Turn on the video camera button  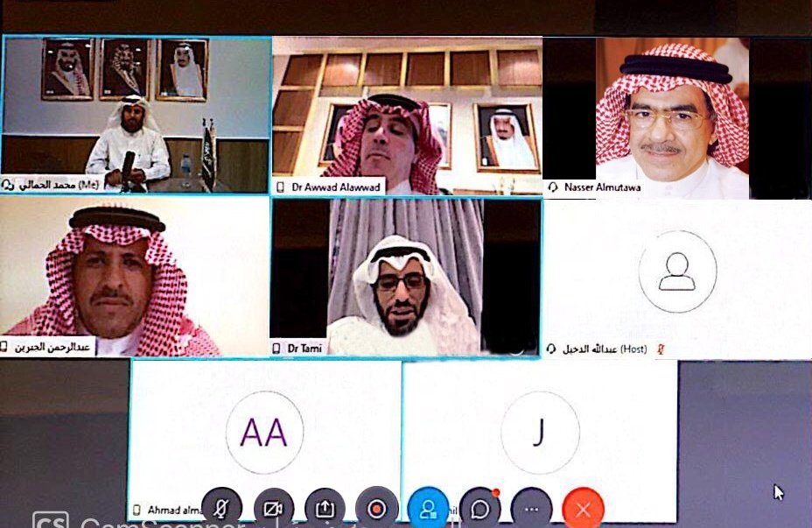coord(274,509)
